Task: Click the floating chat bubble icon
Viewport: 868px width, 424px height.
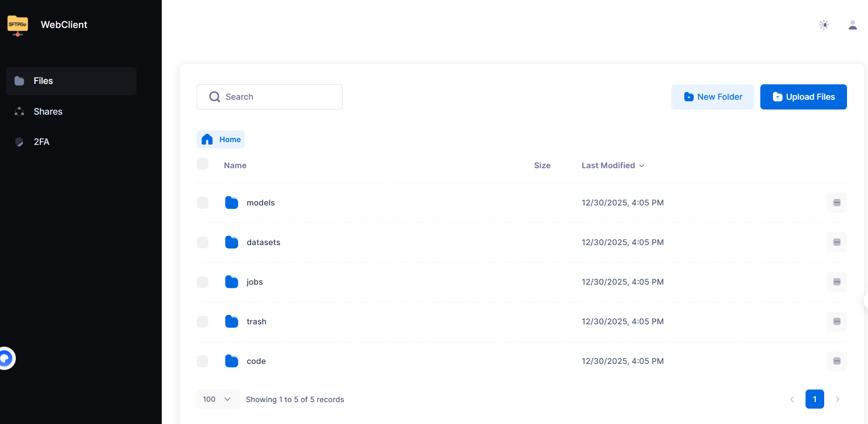Action: click(x=6, y=358)
